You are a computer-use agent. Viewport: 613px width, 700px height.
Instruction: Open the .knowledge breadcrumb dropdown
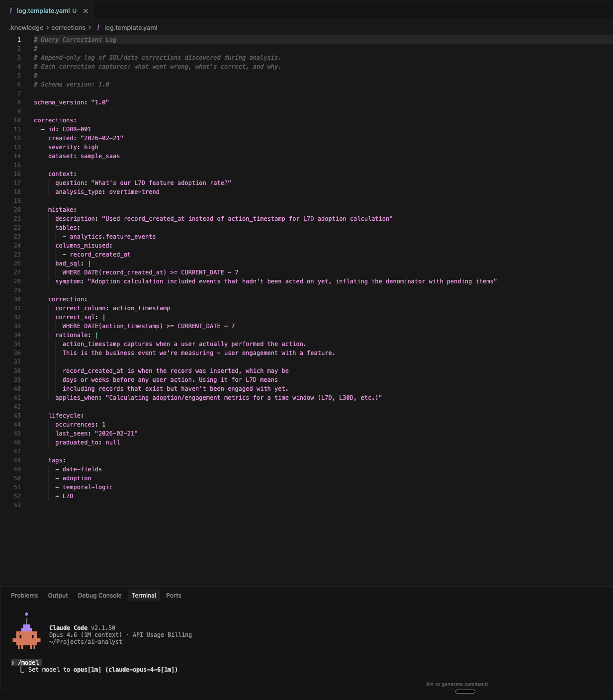tap(25, 27)
